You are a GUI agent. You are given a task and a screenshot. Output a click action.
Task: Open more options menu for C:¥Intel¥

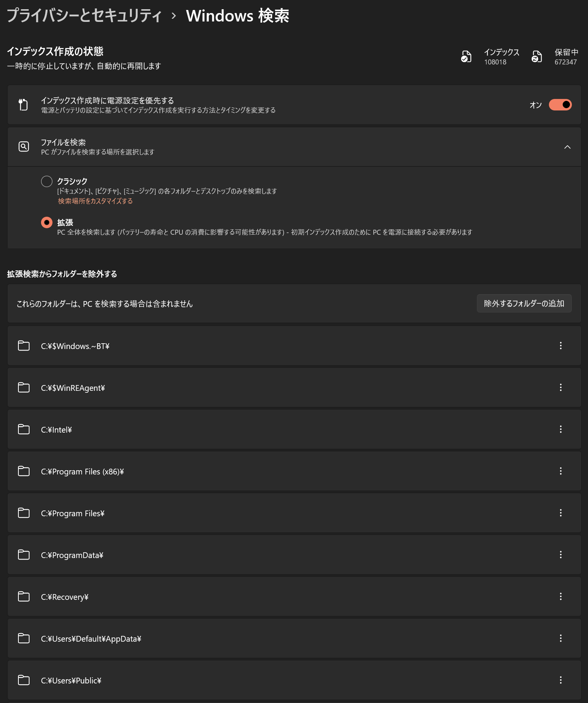click(x=560, y=429)
